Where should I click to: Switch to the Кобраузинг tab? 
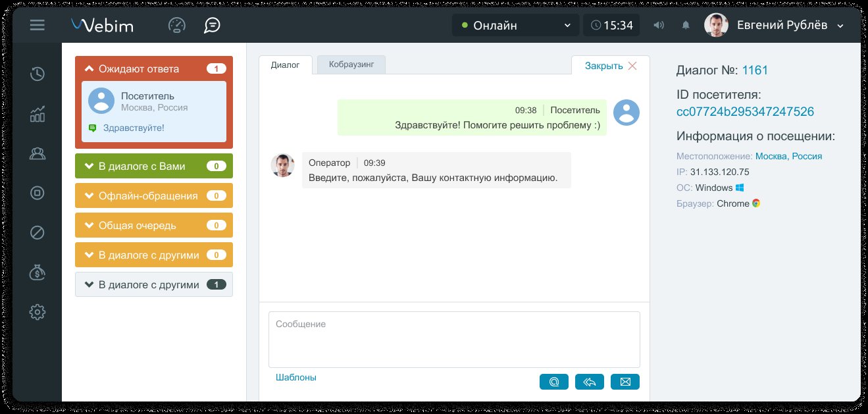click(351, 65)
